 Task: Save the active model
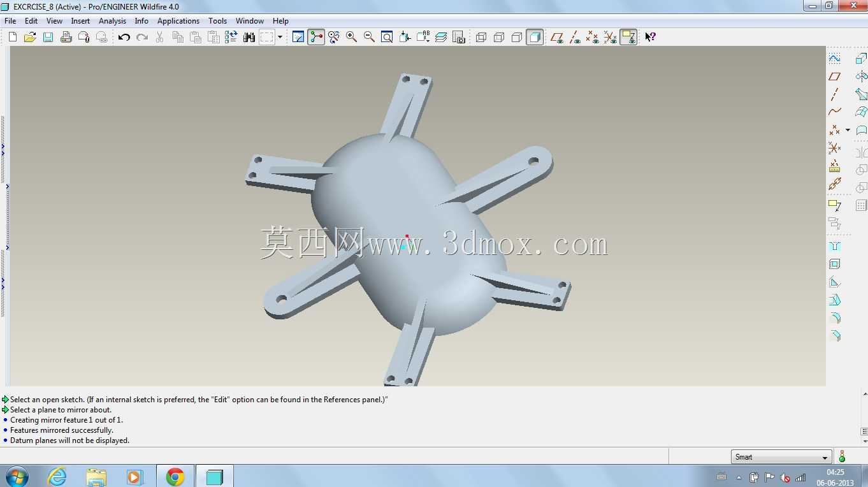pyautogui.click(x=48, y=37)
